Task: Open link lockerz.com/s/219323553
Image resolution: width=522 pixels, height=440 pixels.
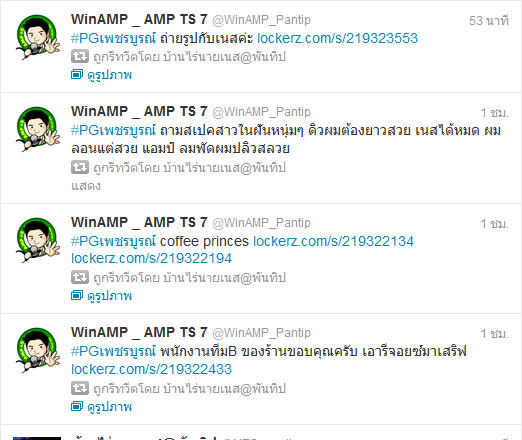Action: pos(337,38)
